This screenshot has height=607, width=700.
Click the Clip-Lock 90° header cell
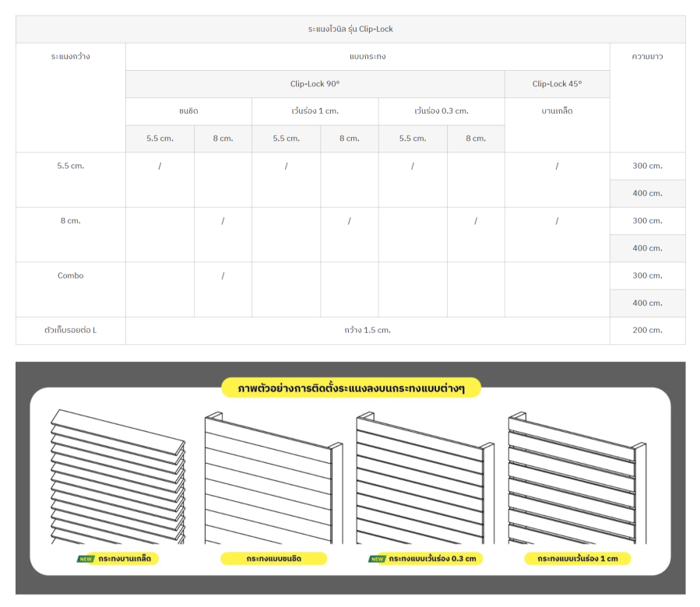tap(315, 84)
